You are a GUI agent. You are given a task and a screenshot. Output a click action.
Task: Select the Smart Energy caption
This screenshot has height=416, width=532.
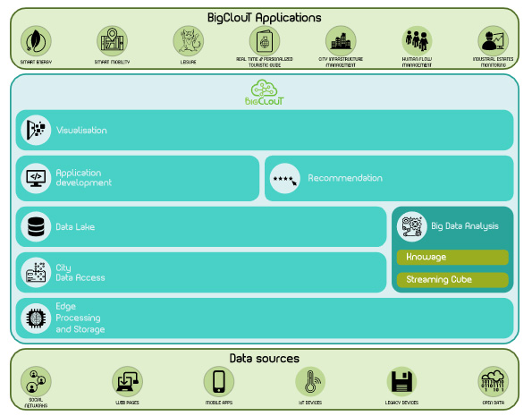coord(36,62)
